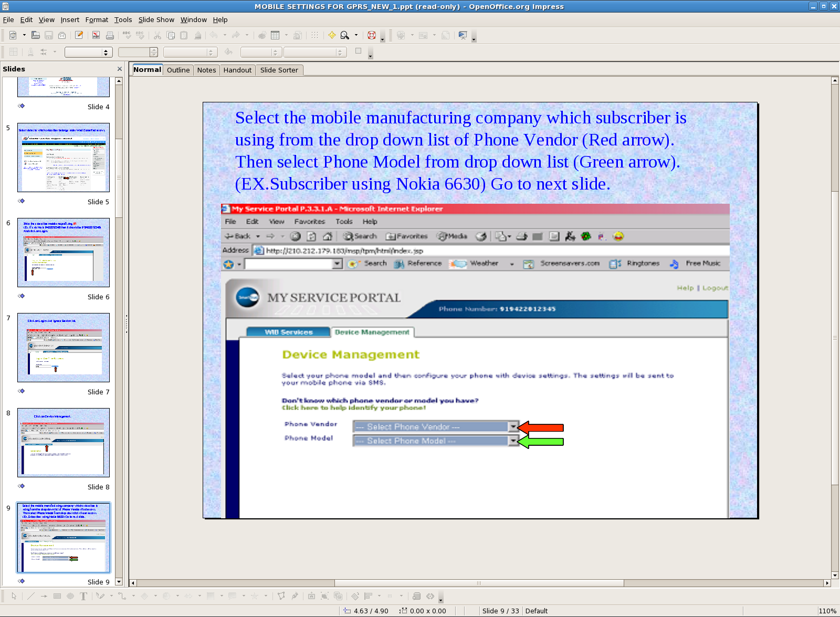
Task: Toggle the Extrusion On/Off icon
Action: point(417,596)
